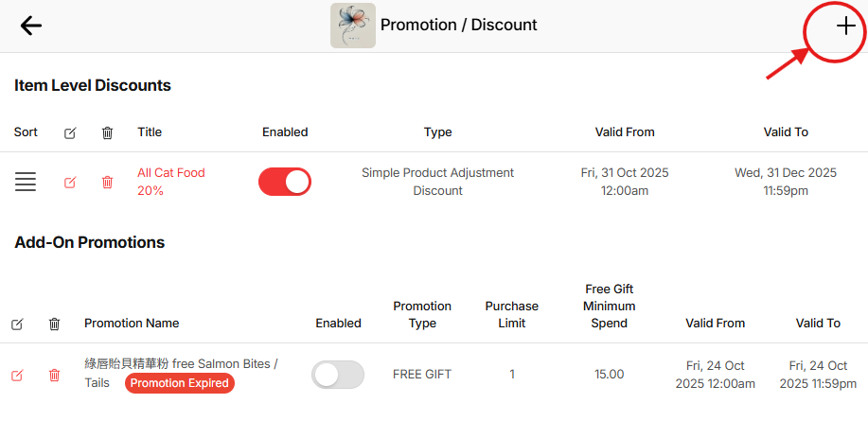Image resolution: width=868 pixels, height=421 pixels.
Task: Click the sort drag handle for All Cat Food
Action: coord(26,182)
